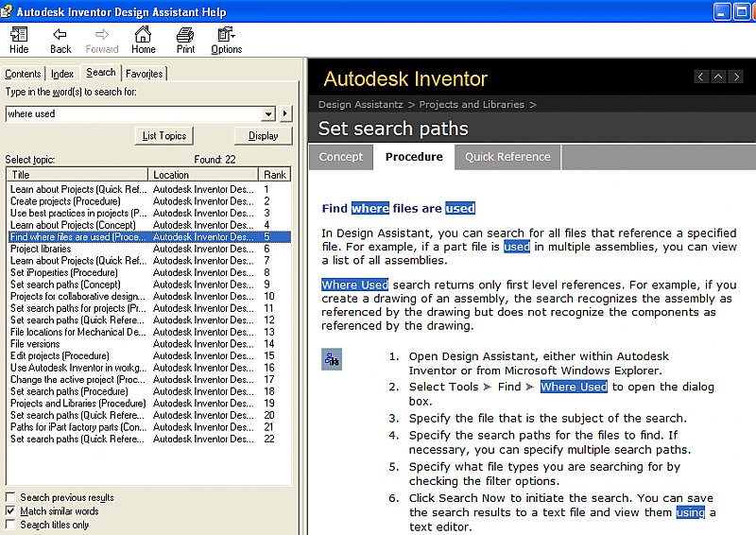Click the help window title bar icon
Image resolution: width=756 pixels, height=535 pixels.
[7, 10]
